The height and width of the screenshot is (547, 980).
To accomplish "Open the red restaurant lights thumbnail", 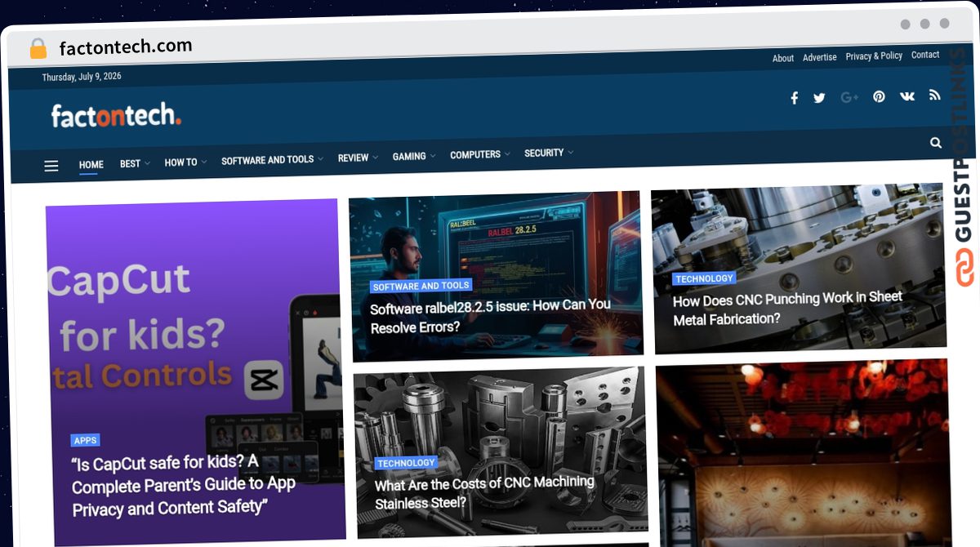I will click(803, 453).
